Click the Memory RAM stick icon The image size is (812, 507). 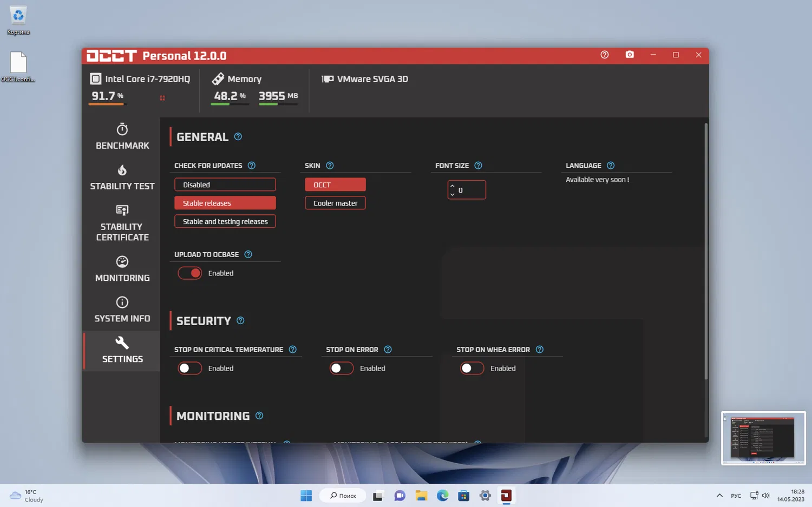218,79
